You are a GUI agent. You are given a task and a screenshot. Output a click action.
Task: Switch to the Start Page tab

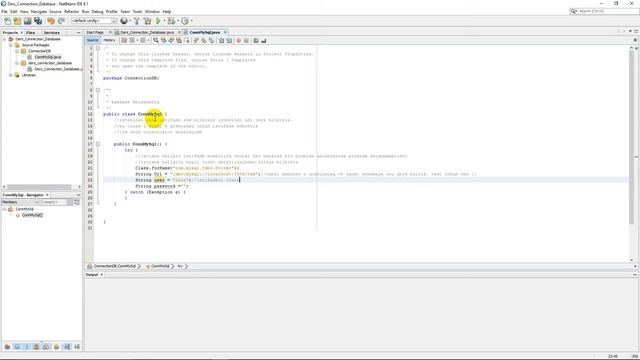(x=95, y=32)
